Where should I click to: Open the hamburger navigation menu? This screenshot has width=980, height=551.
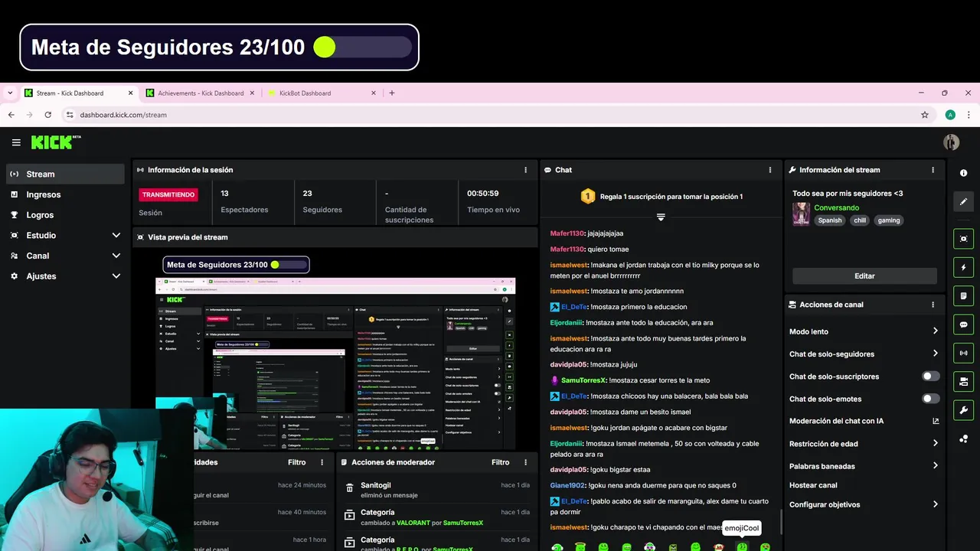pos(16,142)
